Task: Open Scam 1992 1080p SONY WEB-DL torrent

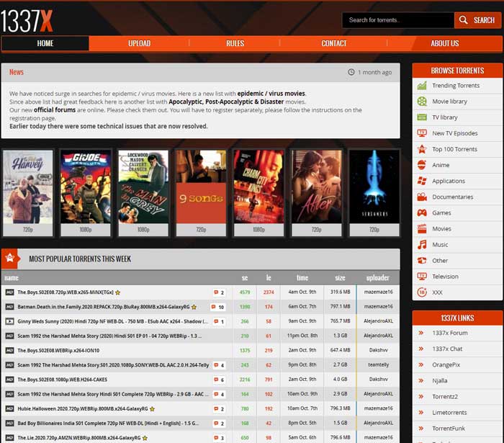Action: tap(113, 365)
